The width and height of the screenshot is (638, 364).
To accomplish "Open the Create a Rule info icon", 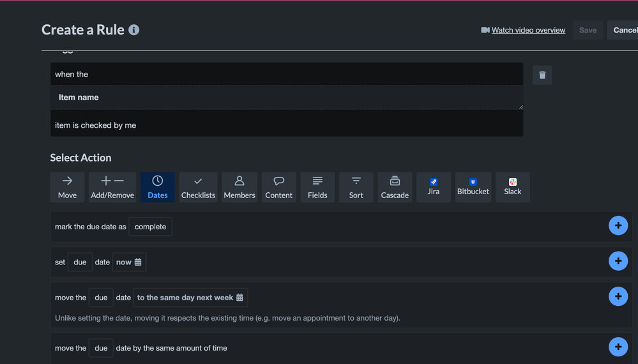I will pos(134,30).
